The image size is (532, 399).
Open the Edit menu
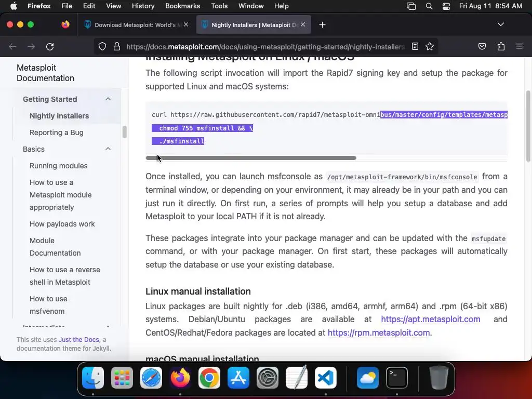pos(89,6)
